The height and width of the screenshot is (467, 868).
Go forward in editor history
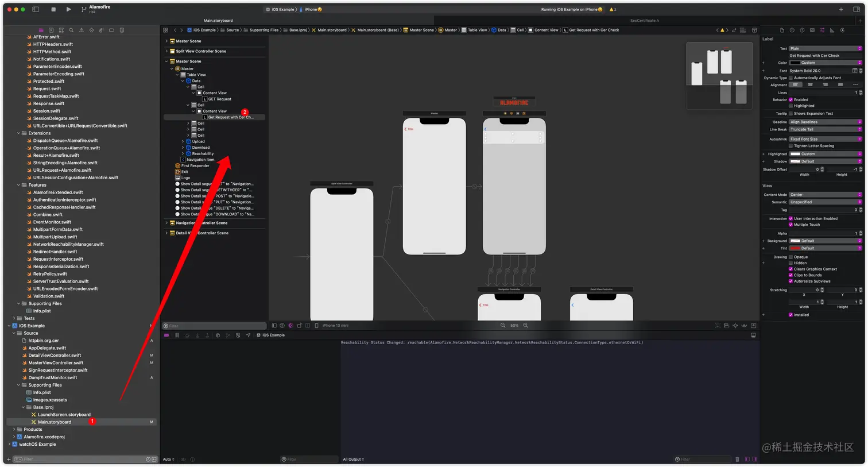pos(181,30)
